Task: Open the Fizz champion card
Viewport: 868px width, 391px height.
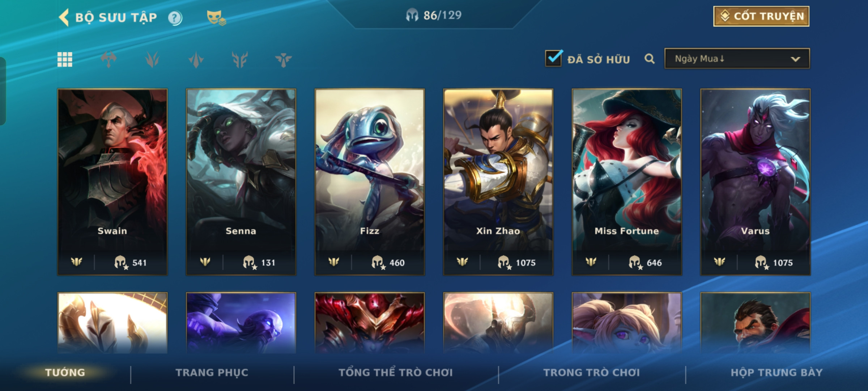Action: (370, 182)
